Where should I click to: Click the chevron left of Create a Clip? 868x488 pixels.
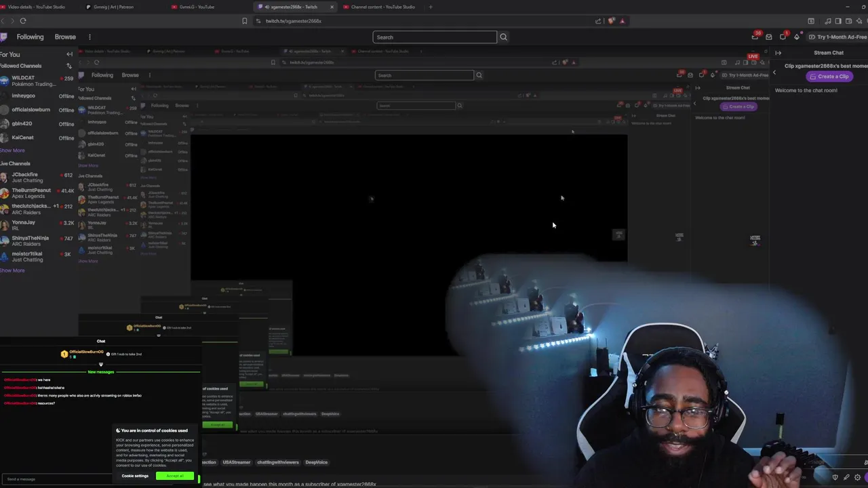click(774, 73)
